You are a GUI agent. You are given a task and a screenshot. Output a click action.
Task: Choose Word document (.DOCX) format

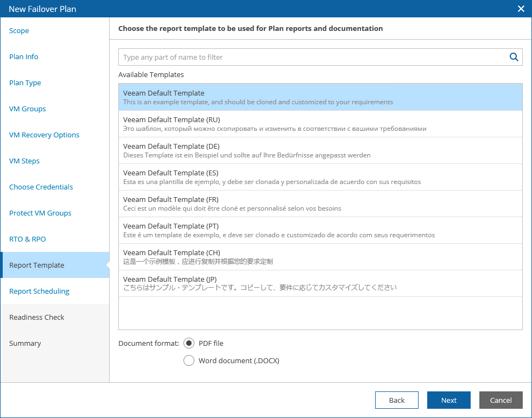point(189,360)
